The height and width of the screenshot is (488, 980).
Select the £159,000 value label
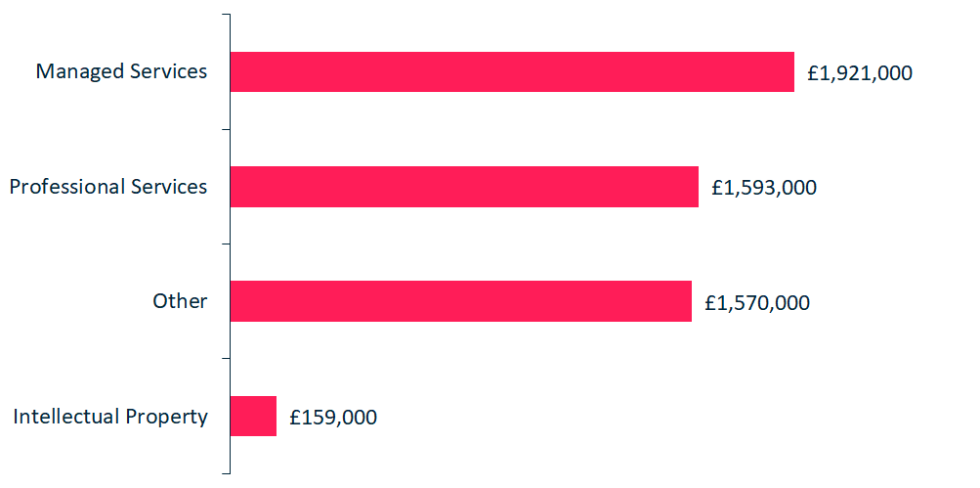click(333, 418)
